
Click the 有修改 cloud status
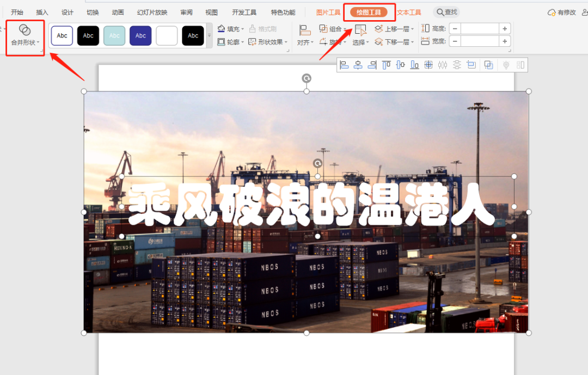562,13
